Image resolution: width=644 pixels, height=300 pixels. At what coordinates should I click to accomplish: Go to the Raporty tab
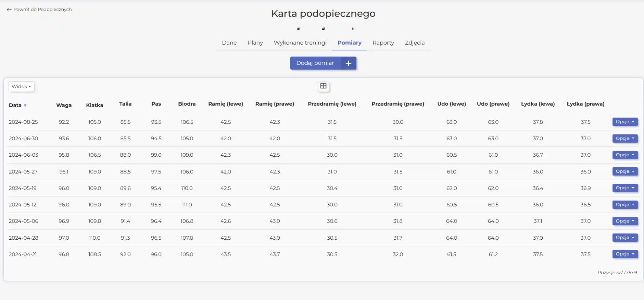click(x=383, y=43)
